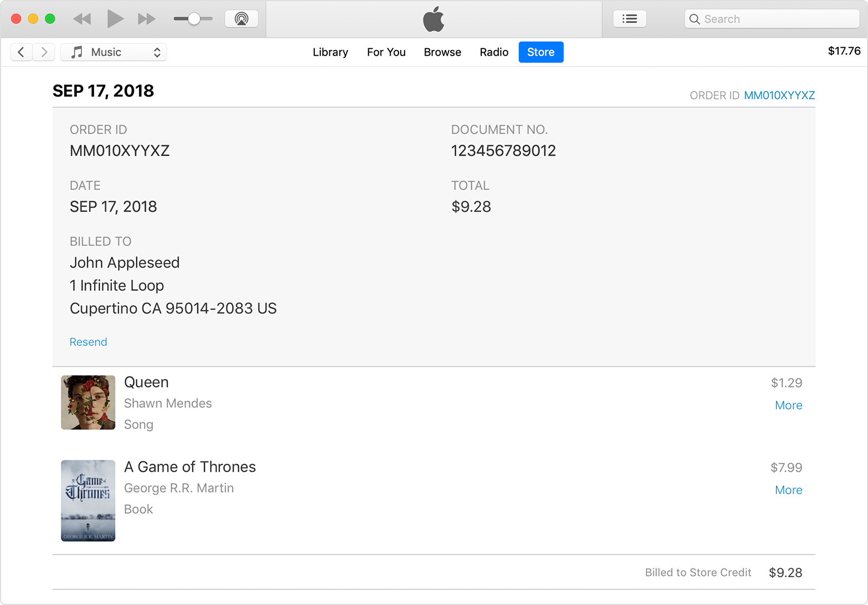The height and width of the screenshot is (605, 868).
Task: Click the George R.R. Martin author name
Action: point(179,488)
